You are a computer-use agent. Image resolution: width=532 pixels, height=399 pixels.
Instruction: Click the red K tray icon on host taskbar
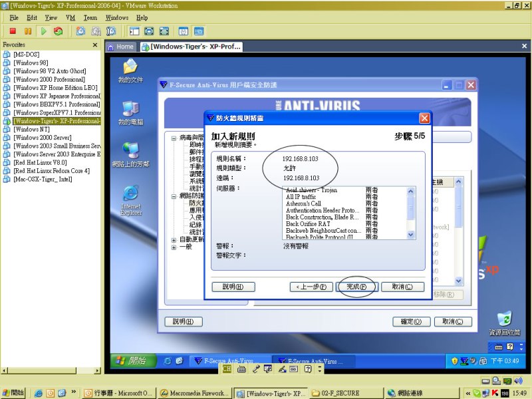495,393
